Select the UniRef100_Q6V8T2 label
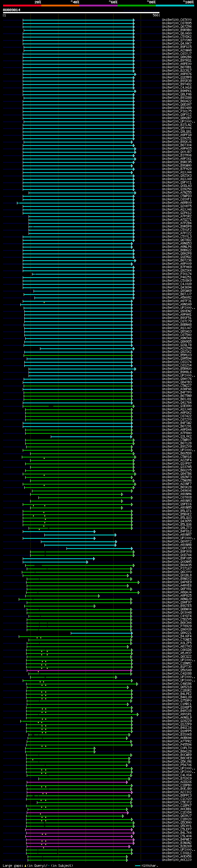Screen dimensions: 197x868 177,542
